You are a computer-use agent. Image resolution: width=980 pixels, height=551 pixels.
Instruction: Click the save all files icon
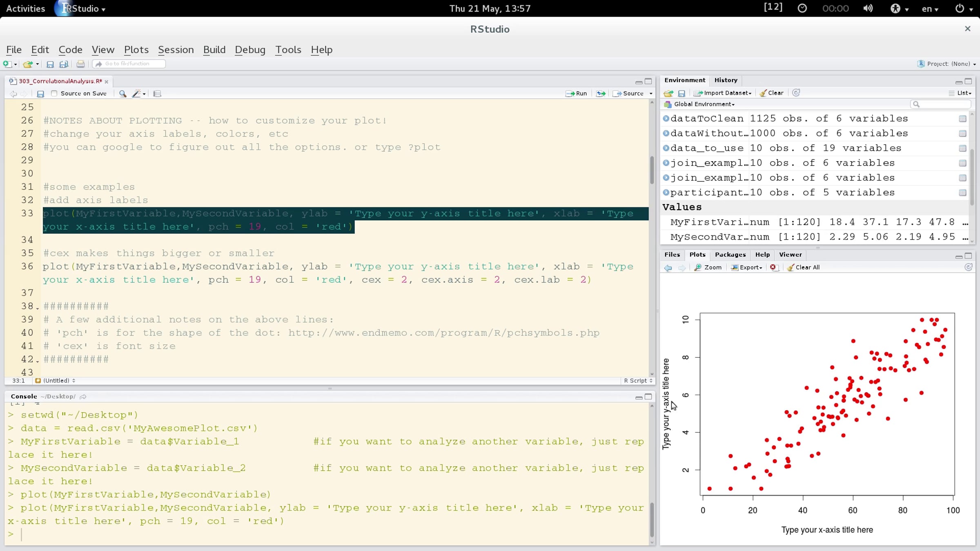tap(64, 64)
